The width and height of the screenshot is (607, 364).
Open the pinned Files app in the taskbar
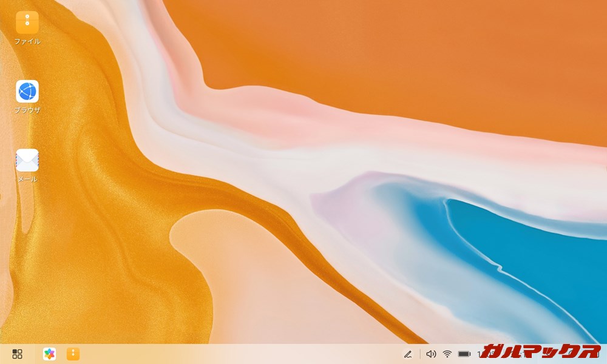pyautogui.click(x=72, y=353)
